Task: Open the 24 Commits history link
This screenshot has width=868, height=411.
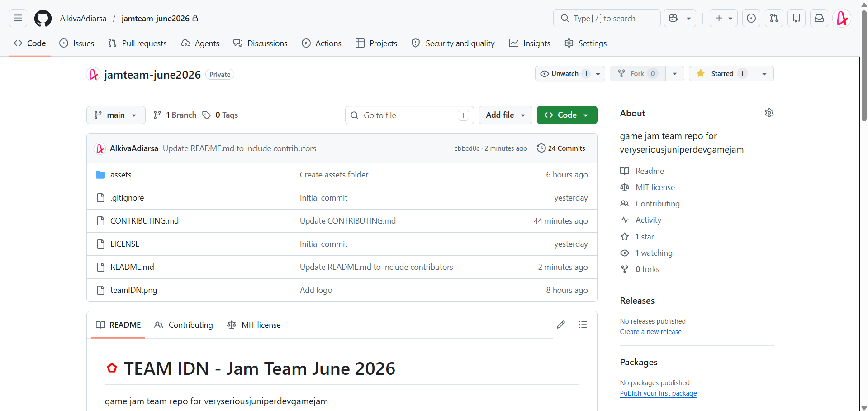Action: coord(561,148)
